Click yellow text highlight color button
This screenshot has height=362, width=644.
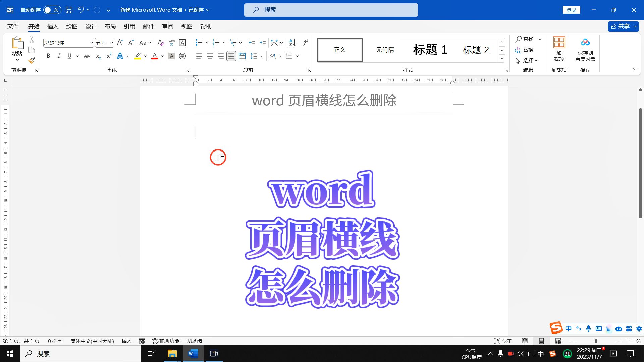(138, 56)
